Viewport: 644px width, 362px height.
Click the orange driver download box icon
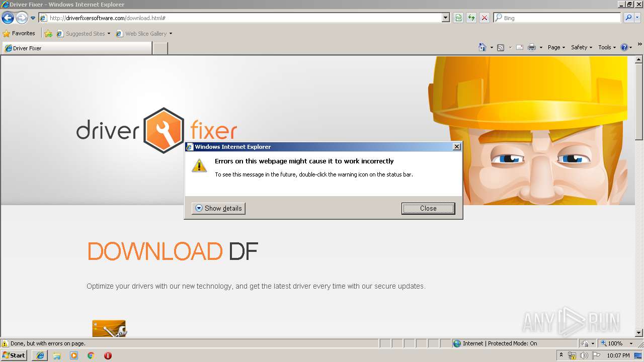[109, 328]
